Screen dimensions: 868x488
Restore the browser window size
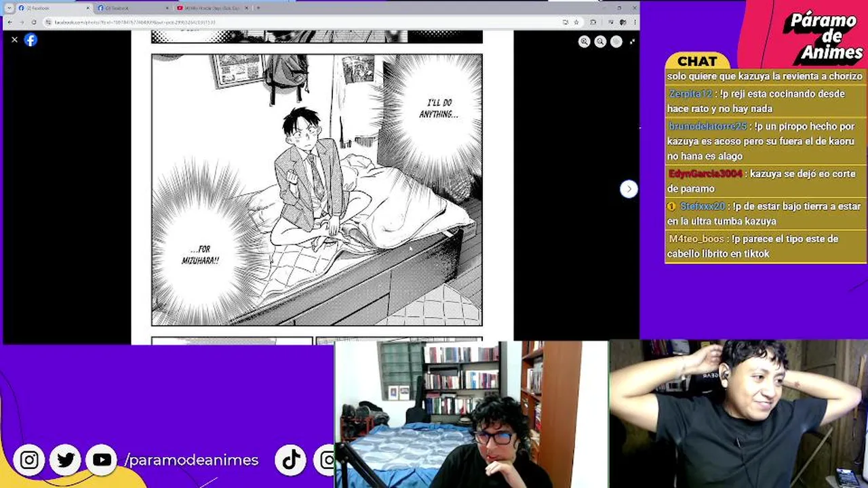(x=618, y=7)
